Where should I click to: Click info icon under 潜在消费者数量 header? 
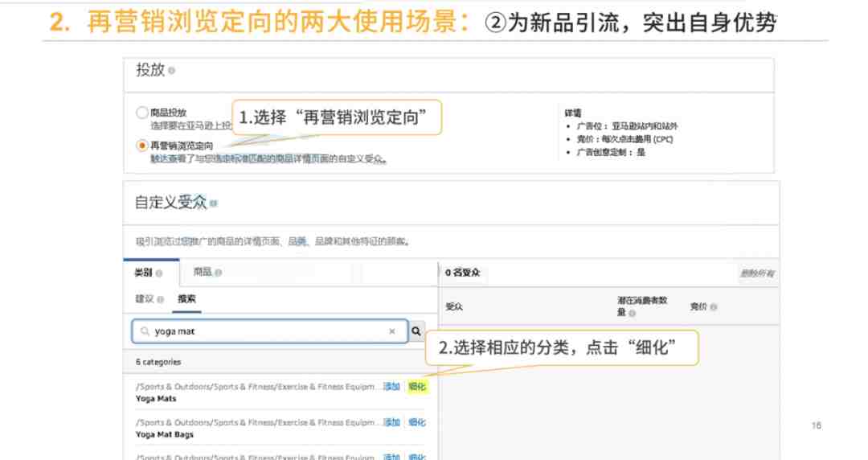(x=632, y=313)
